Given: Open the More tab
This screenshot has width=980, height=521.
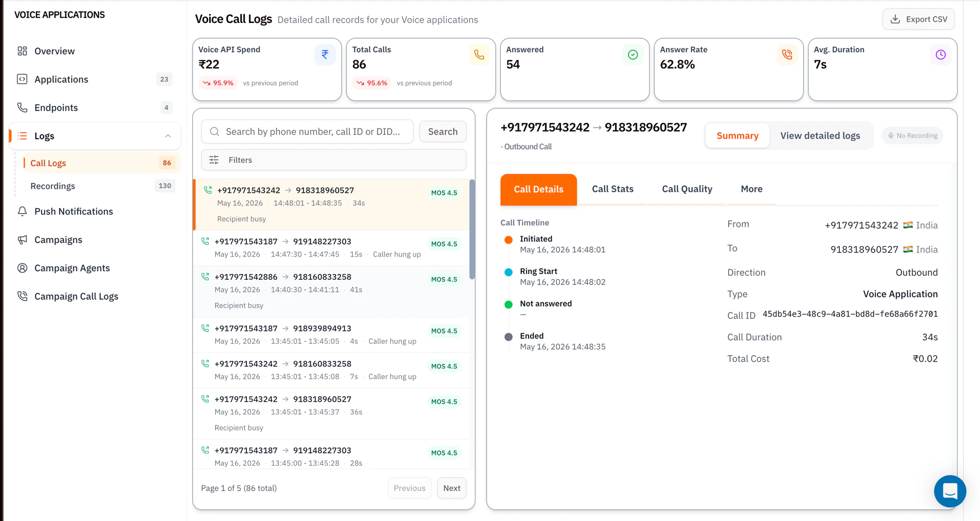Looking at the screenshot, I should pyautogui.click(x=752, y=189).
